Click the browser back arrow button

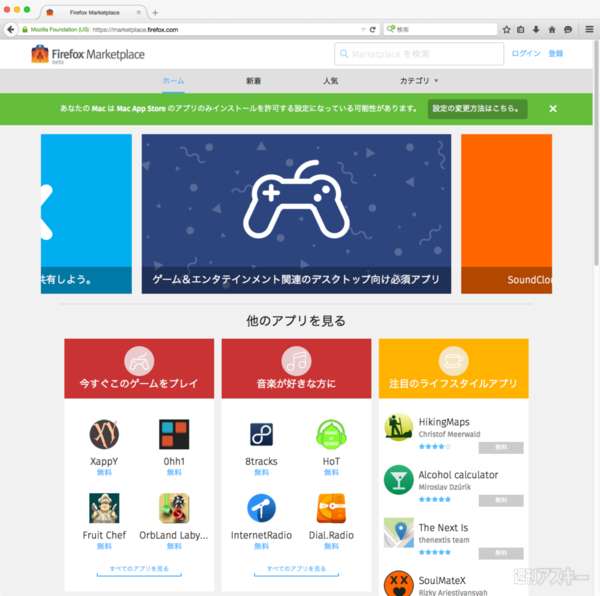point(11,29)
